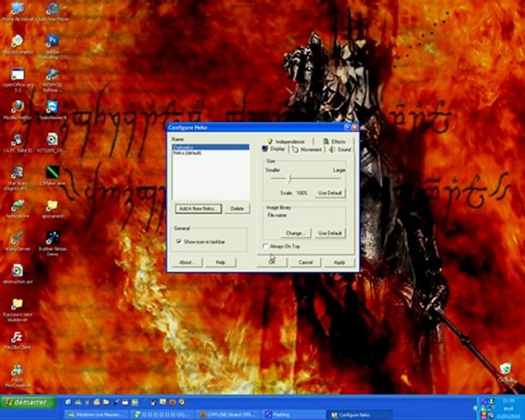This screenshot has height=420, width=525.
Task: Launch Rubber Ninjas Demo desktop icon
Action: 52,244
